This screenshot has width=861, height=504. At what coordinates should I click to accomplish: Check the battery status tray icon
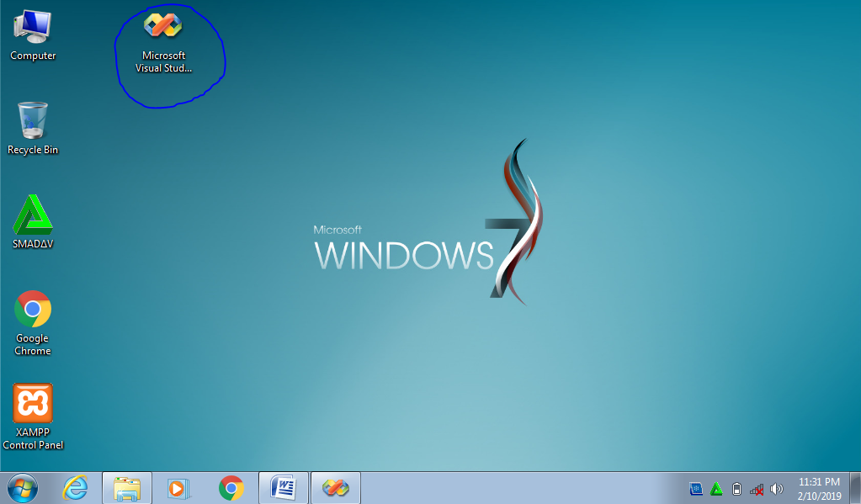click(x=737, y=489)
